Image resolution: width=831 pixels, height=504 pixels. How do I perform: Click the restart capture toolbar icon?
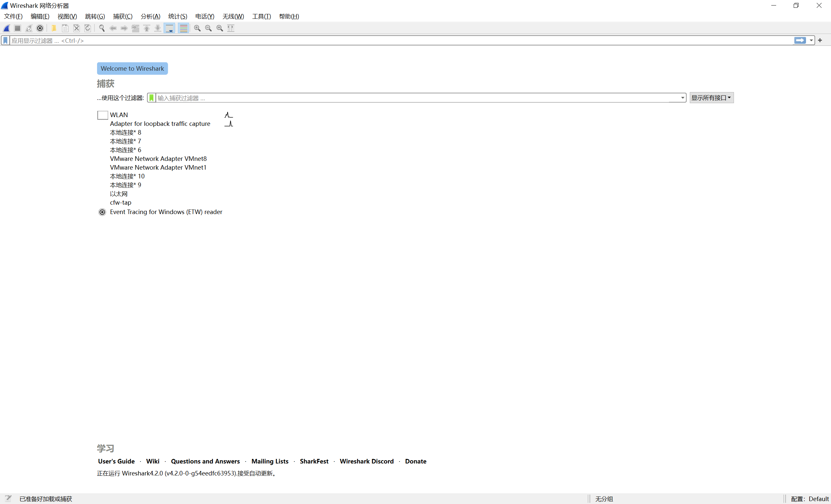pos(29,28)
